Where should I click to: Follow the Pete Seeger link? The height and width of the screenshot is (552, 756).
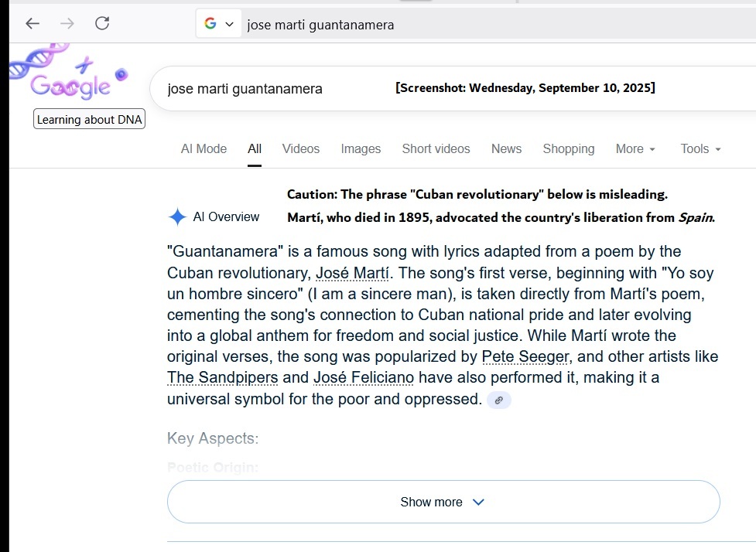[x=525, y=357]
